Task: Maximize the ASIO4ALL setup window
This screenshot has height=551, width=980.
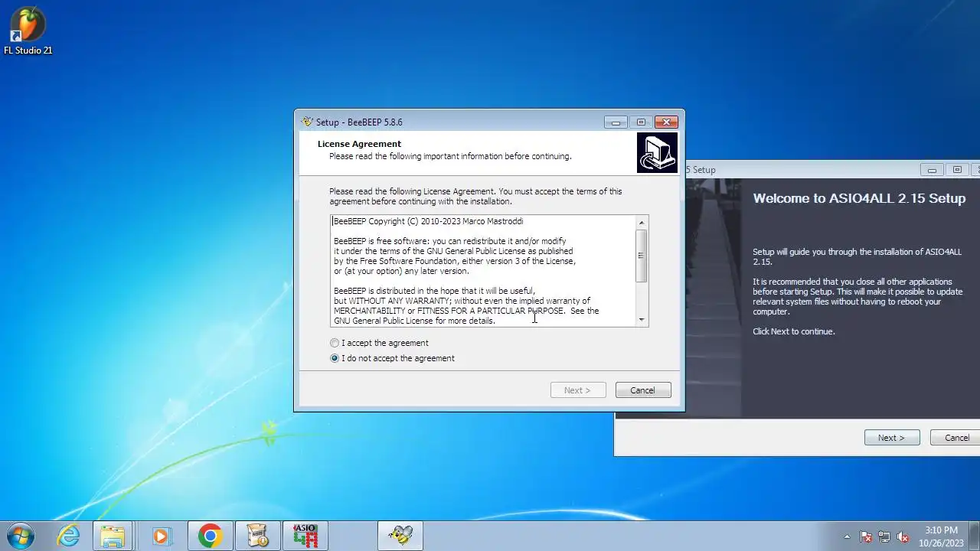Action: click(957, 170)
